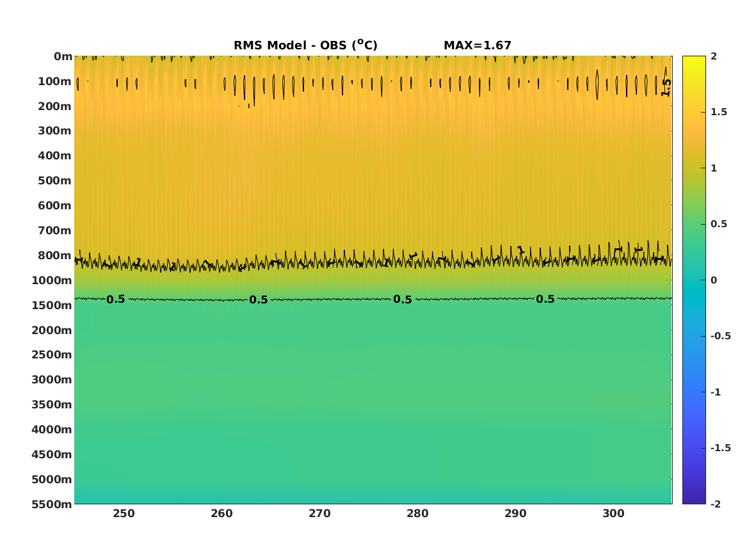This screenshot has height=560, width=747.
Task: Select the "MAX=1.67" text above the plot
Action: coord(478,45)
